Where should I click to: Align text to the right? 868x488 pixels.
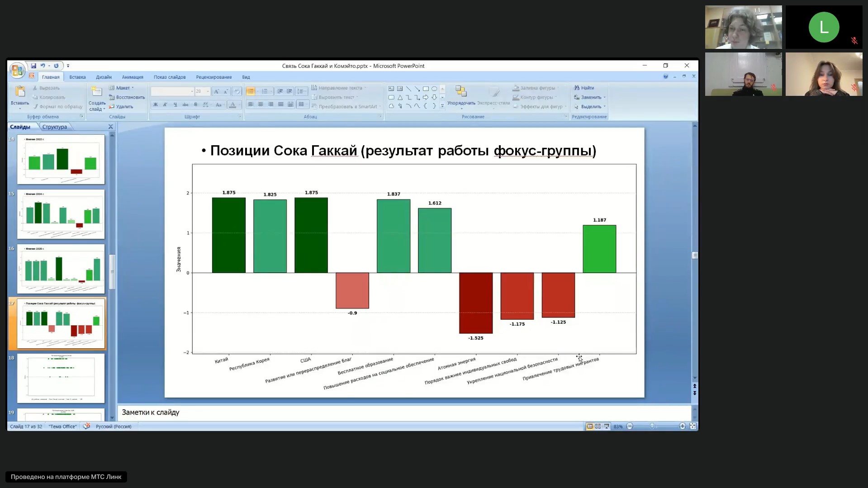[270, 104]
